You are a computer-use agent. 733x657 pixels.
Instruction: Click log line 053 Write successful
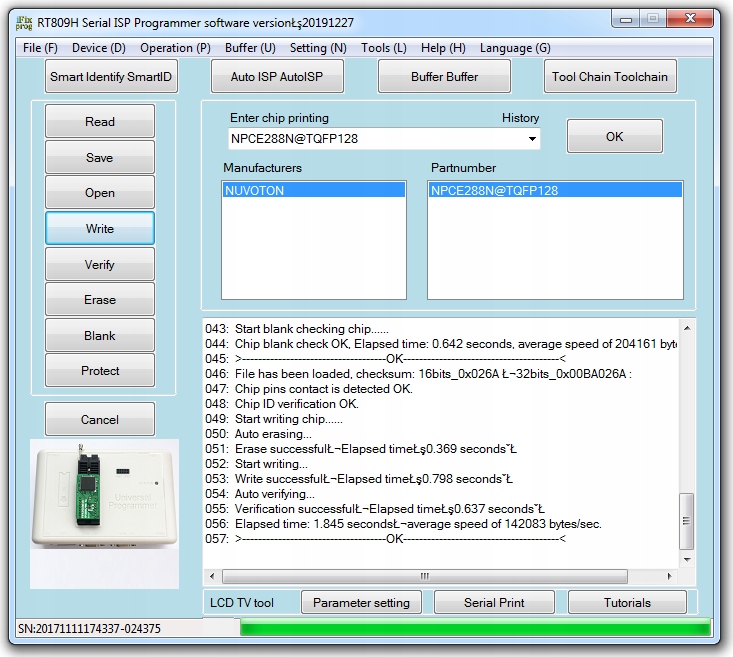[359, 479]
